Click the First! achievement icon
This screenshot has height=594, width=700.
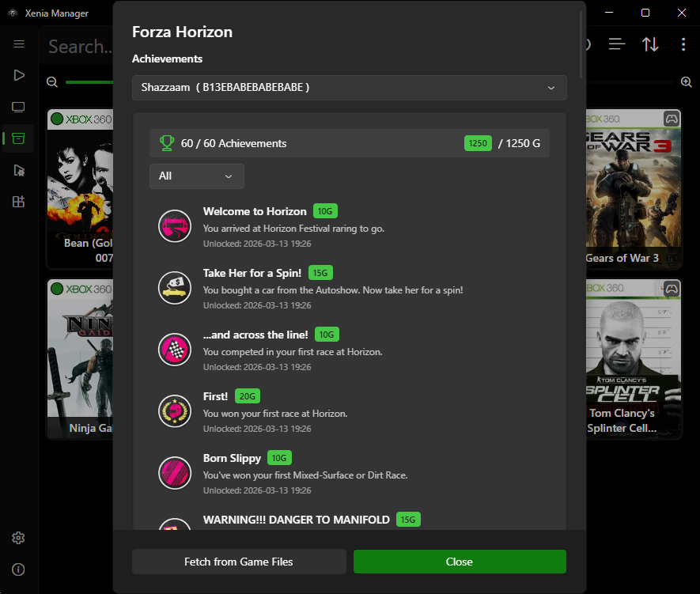coord(175,411)
